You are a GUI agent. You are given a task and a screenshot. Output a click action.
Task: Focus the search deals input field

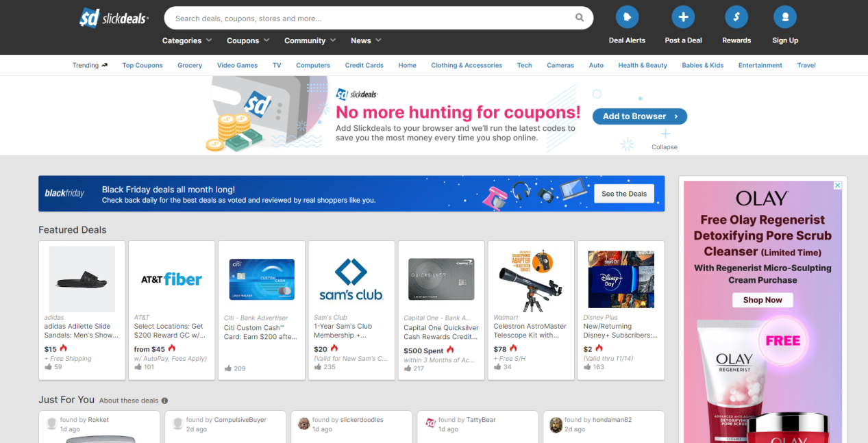click(370, 18)
